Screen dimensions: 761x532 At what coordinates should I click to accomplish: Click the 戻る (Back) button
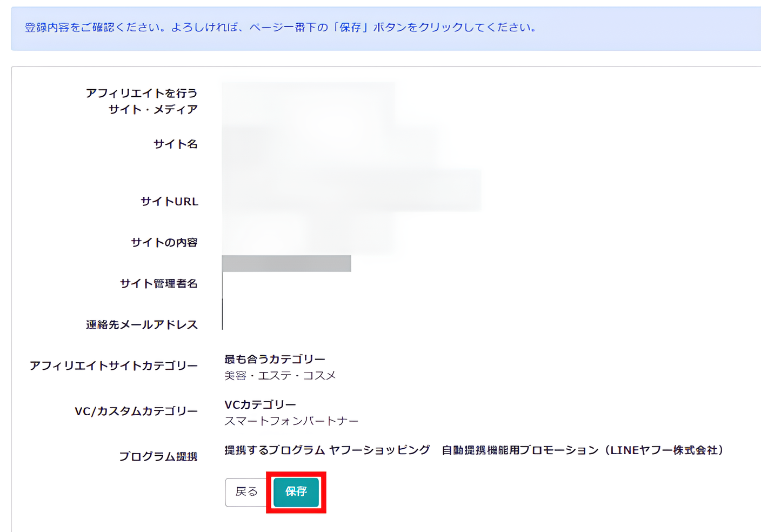(246, 492)
